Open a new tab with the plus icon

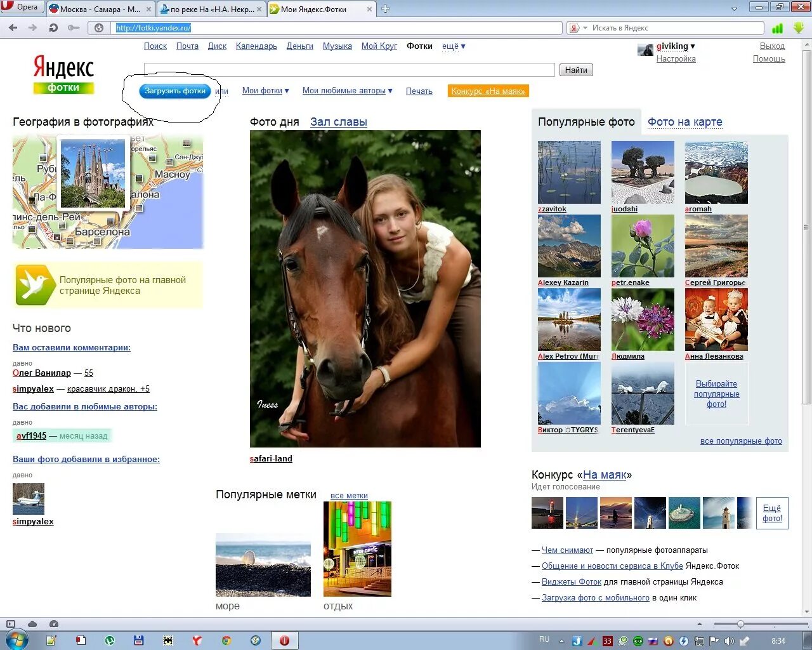[385, 9]
